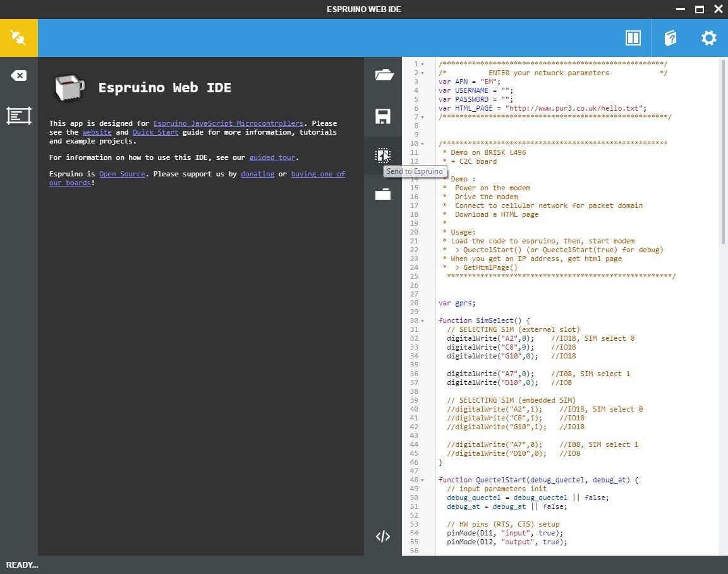Collapse the code fold at line 1
This screenshot has width=728, height=574.
point(423,64)
